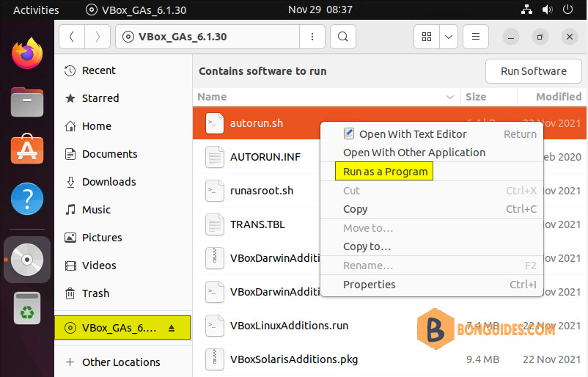Open Starred in the sidebar
Image resolution: width=588 pixels, height=377 pixels.
point(123,98)
